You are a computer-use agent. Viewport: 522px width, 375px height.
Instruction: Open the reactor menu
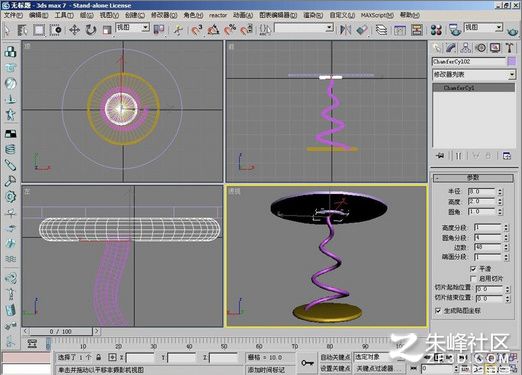pos(218,15)
